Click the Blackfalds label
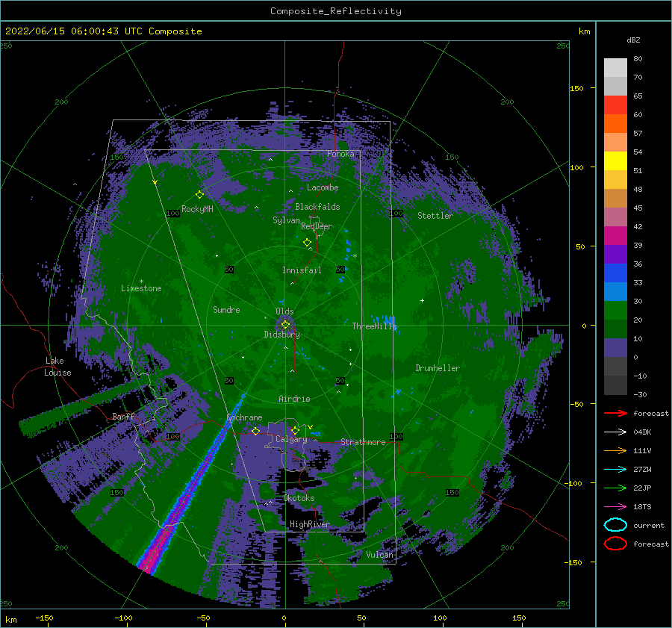This screenshot has height=628, width=672. tap(317, 207)
